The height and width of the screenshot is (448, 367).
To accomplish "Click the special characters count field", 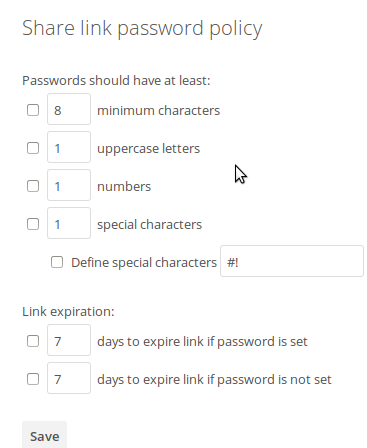I will 69,223.
